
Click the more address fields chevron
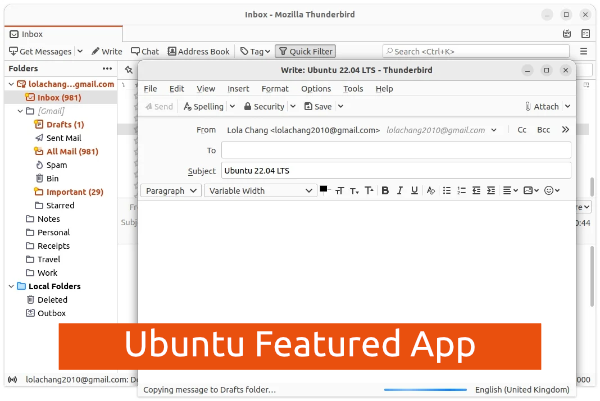565,130
